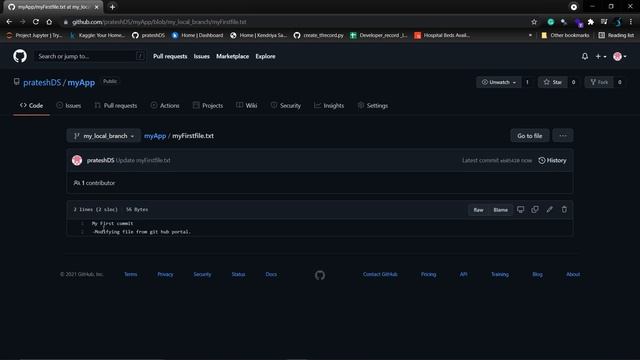View file History
The width and height of the screenshot is (640, 360).
click(552, 160)
